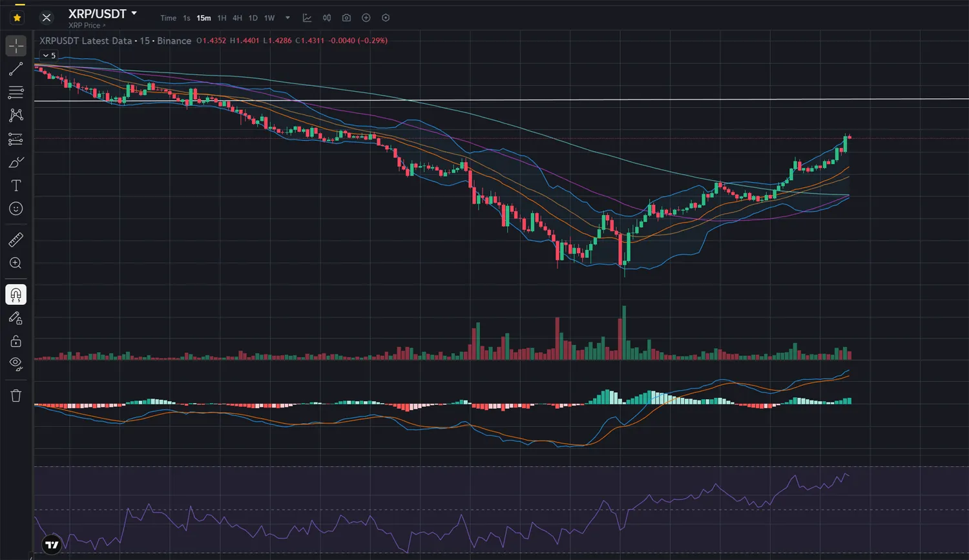Select the trend line drawing tool
969x560 pixels.
16,69
